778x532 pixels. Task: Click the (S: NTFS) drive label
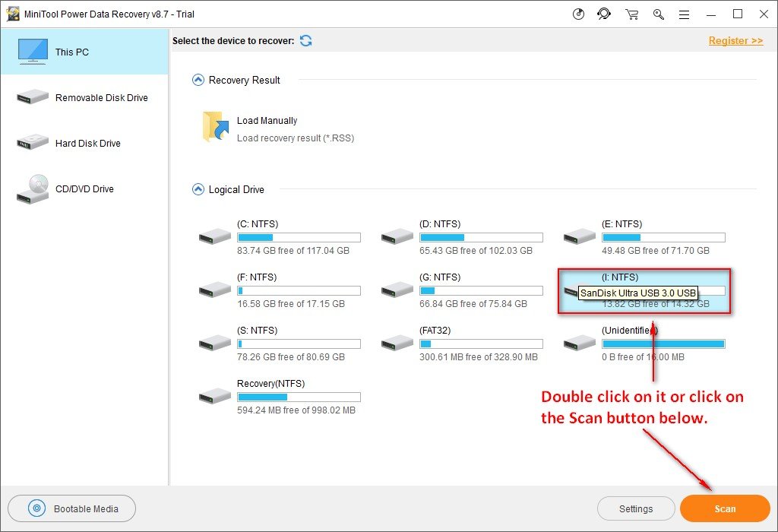(257, 330)
